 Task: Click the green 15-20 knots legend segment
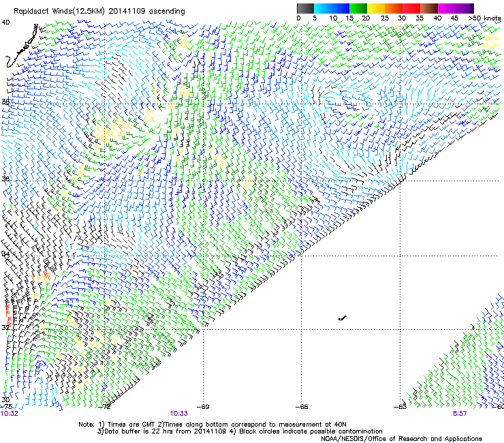(x=358, y=8)
